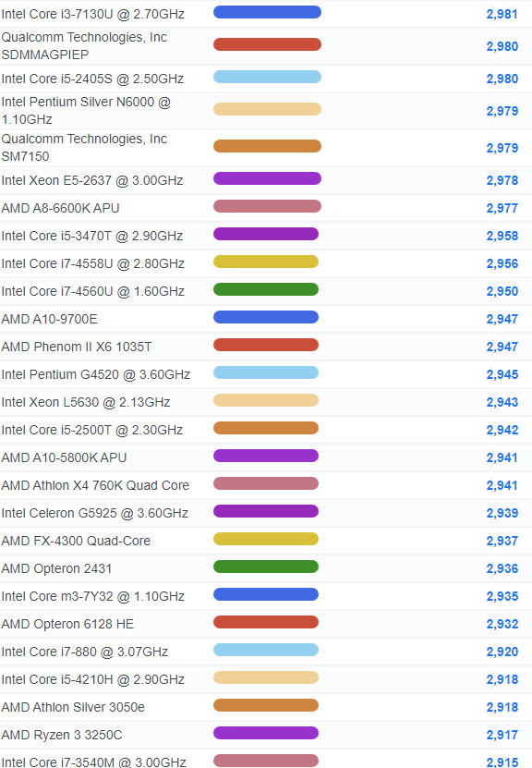Click score 2,981 for Core i3-7130U
This screenshot has height=768, width=532.
[502, 14]
